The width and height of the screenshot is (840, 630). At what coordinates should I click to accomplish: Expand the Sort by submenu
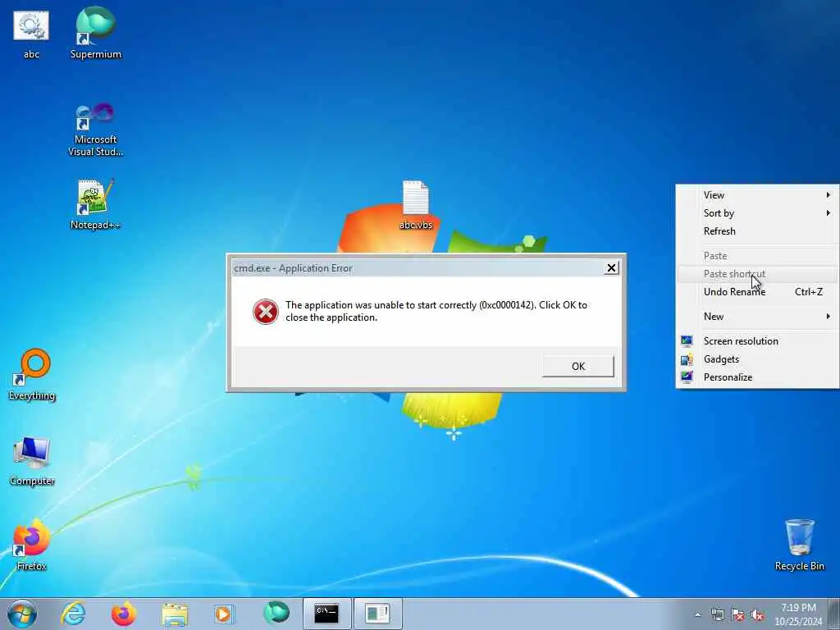pos(757,213)
